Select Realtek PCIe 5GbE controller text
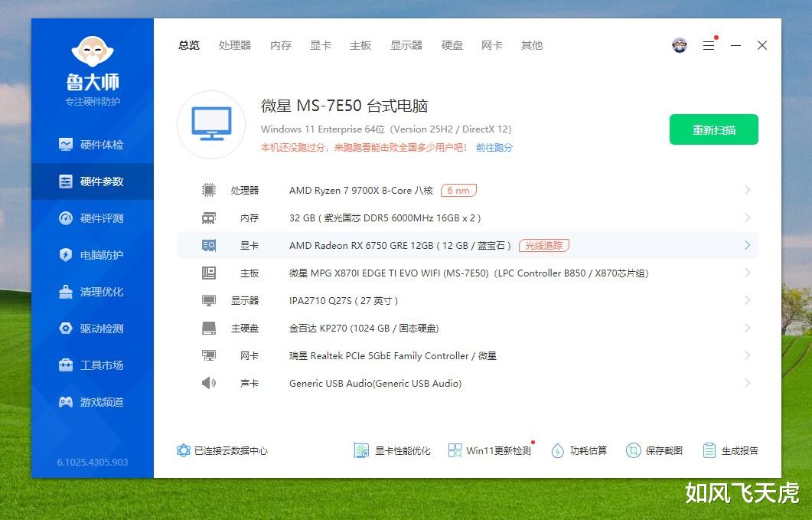 (x=393, y=355)
